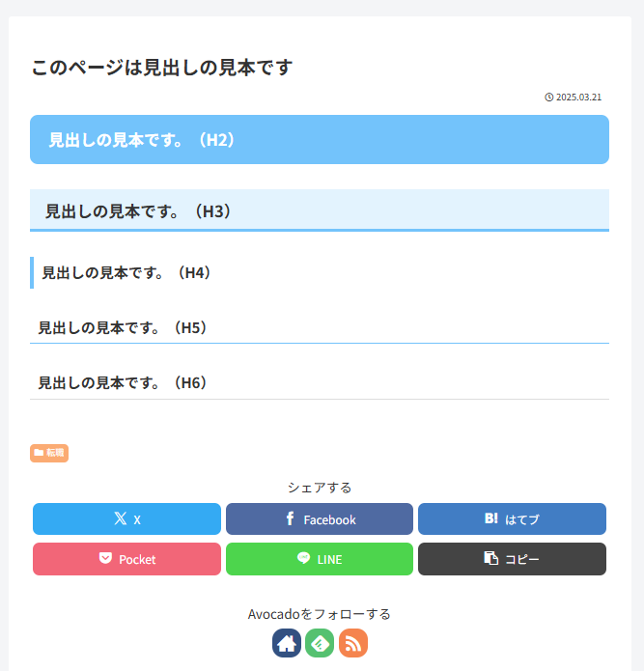
Task: Select the blue H2 heading banner
Action: (320, 140)
